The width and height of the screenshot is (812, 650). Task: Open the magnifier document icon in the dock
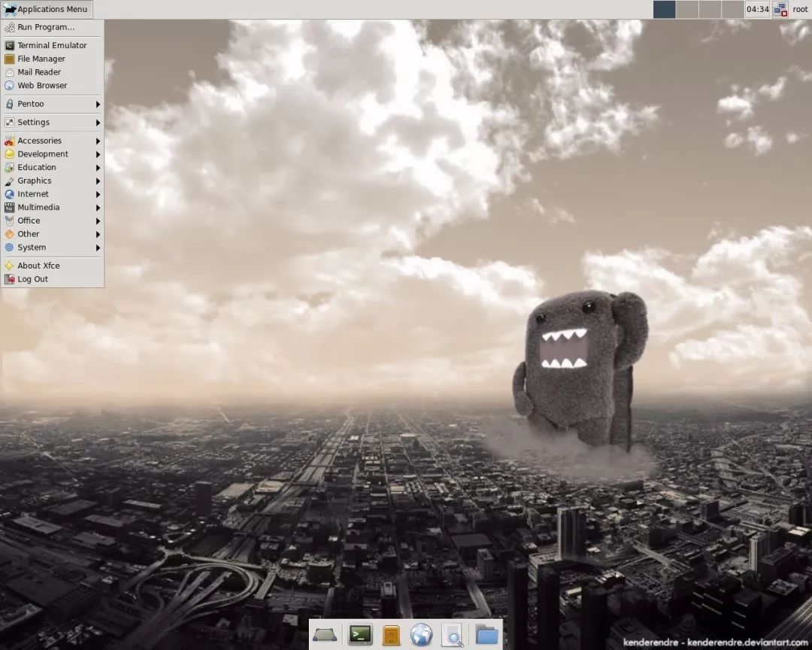tap(453, 635)
